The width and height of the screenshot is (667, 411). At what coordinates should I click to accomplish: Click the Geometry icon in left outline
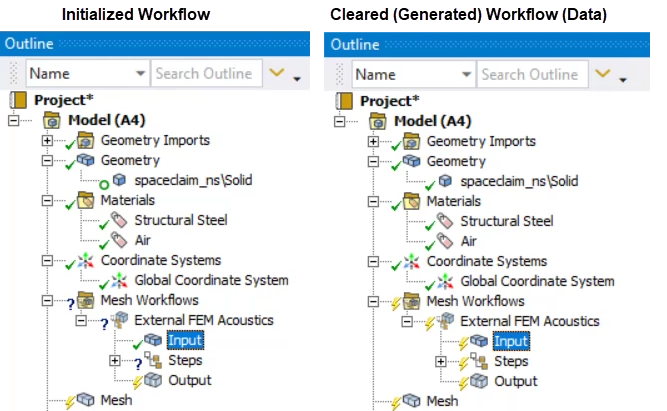click(x=85, y=161)
